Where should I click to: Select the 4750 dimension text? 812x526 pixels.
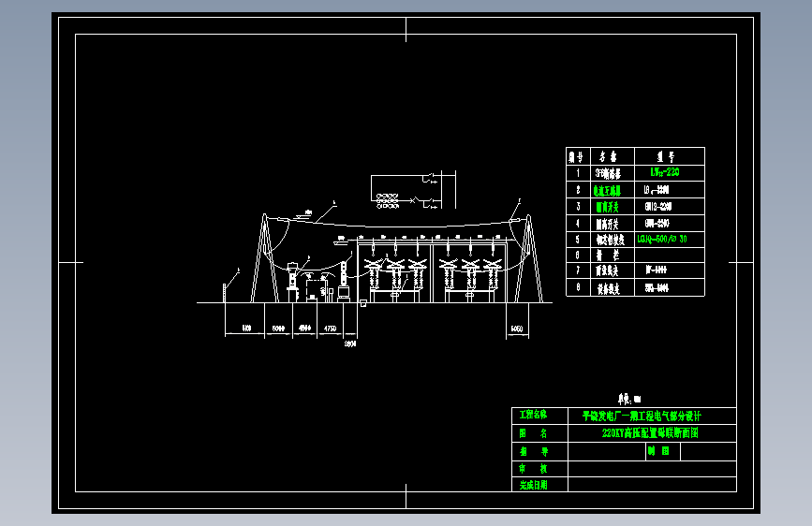330,329
